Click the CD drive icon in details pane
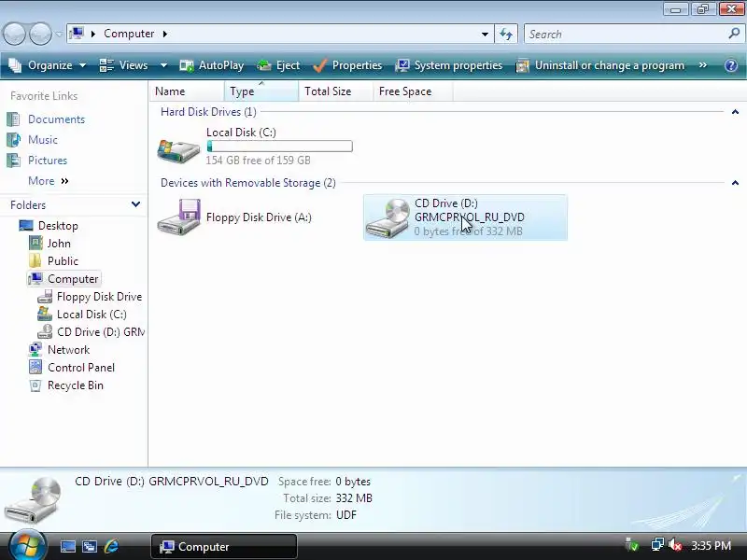 pyautogui.click(x=34, y=500)
